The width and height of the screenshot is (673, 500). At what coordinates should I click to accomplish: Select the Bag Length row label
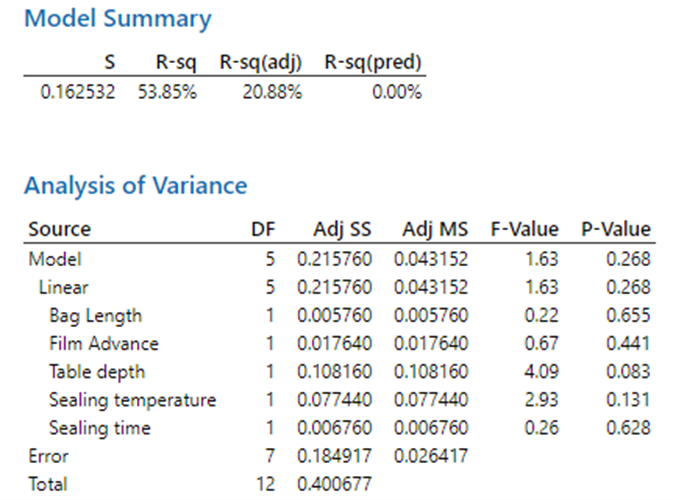click(x=95, y=316)
